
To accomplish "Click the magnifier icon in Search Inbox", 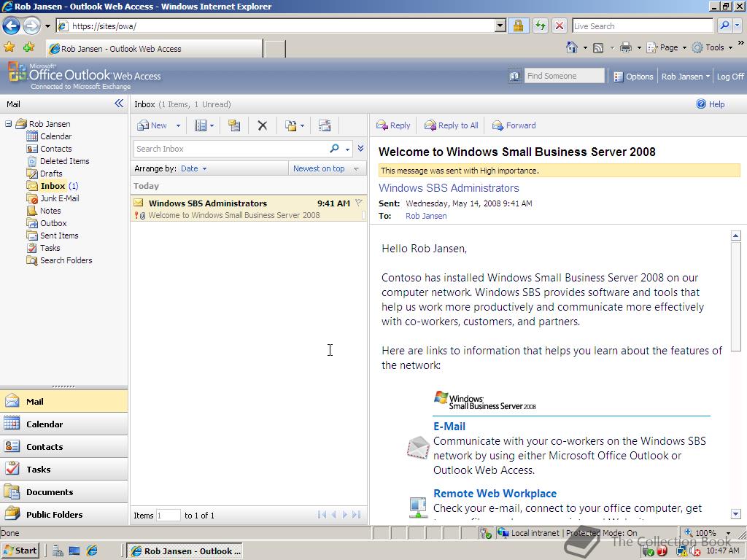I will (334, 149).
